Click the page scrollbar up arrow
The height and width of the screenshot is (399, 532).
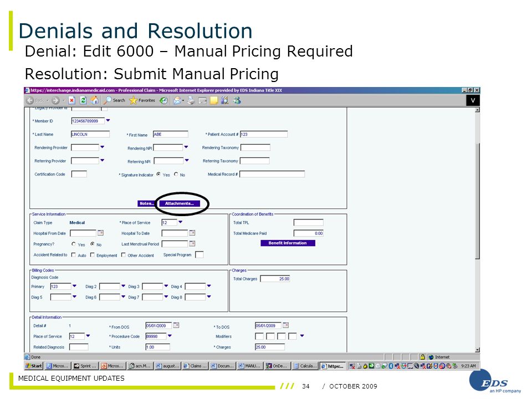[477, 110]
